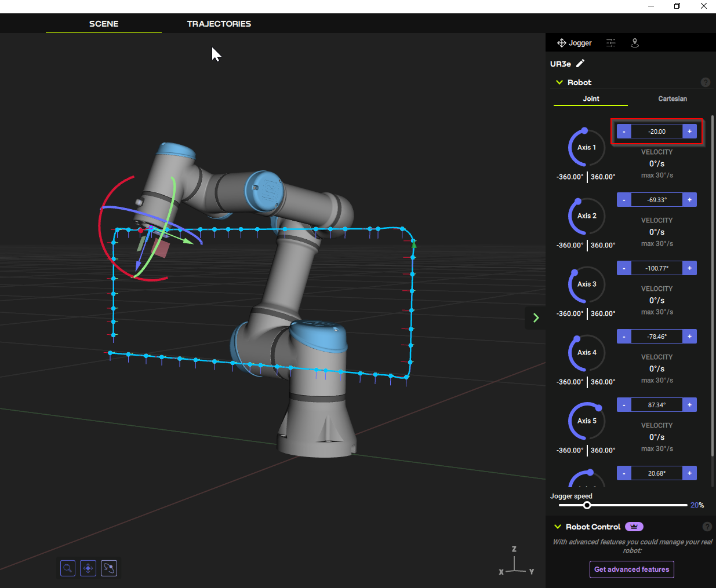The image size is (716, 588).
Task: Click the Axis 1 rotation dial
Action: 586,147
